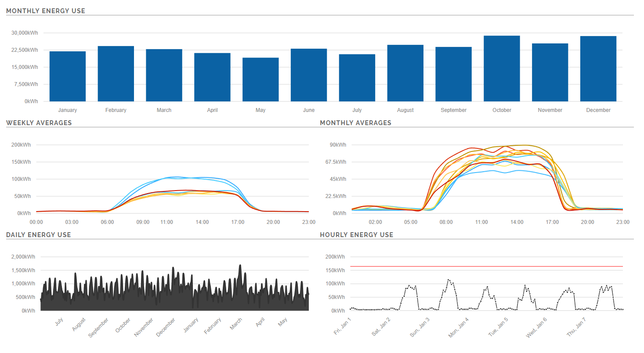Click the August bar in Monthly Energy Use
Screen dimensions: 644x353
coord(405,73)
